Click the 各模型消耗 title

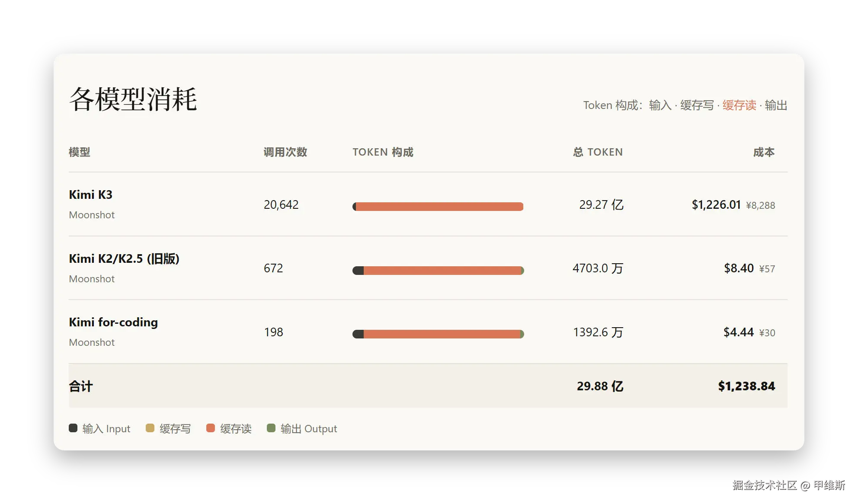[133, 99]
